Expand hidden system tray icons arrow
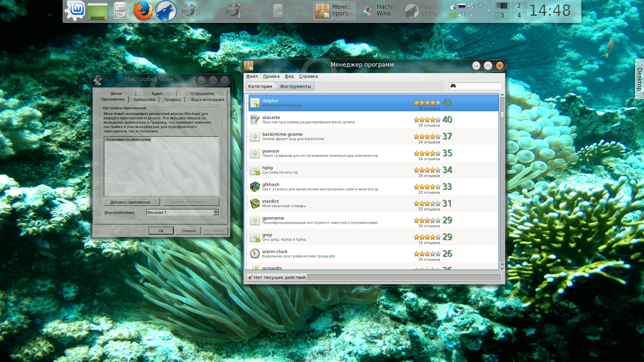 point(489,11)
